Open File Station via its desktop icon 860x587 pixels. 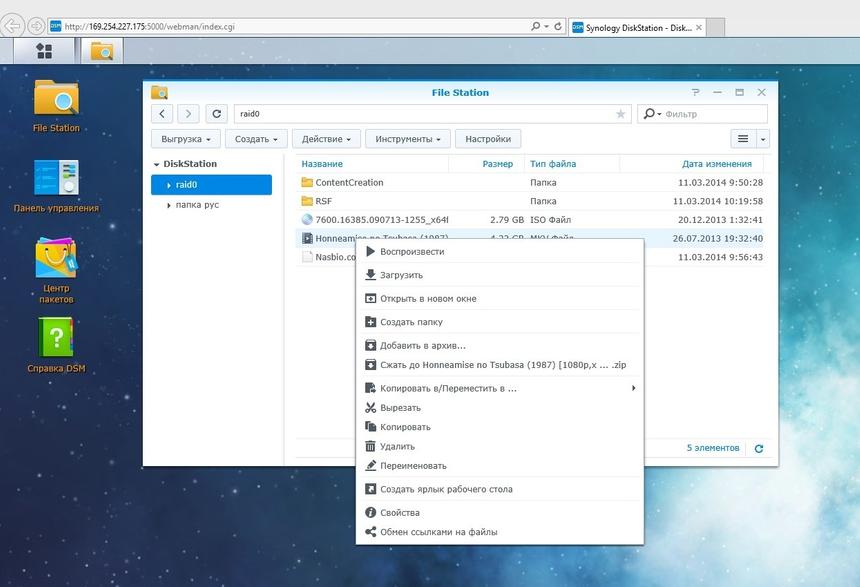56,98
